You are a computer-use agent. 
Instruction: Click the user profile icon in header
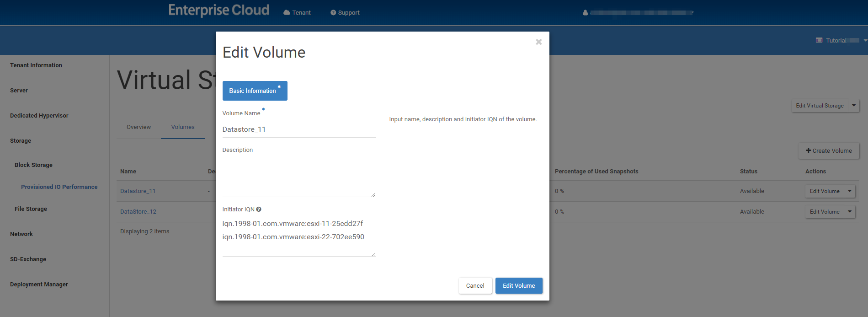click(x=585, y=13)
